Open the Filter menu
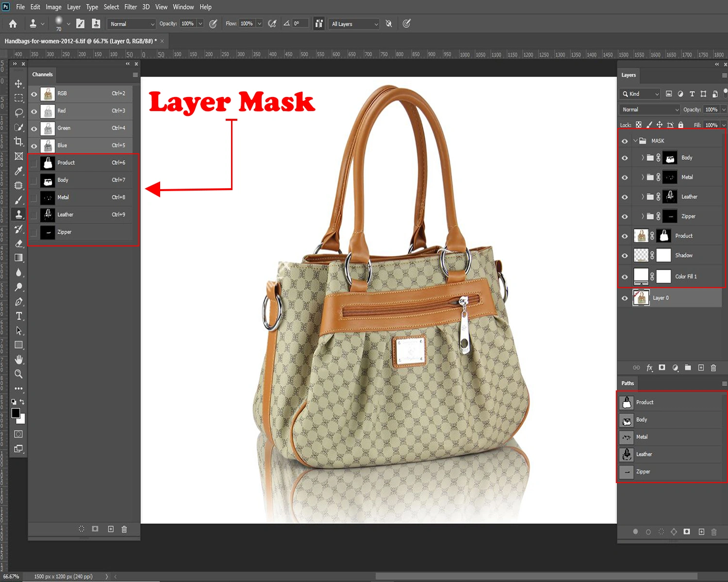The width and height of the screenshot is (728, 582). [130, 7]
